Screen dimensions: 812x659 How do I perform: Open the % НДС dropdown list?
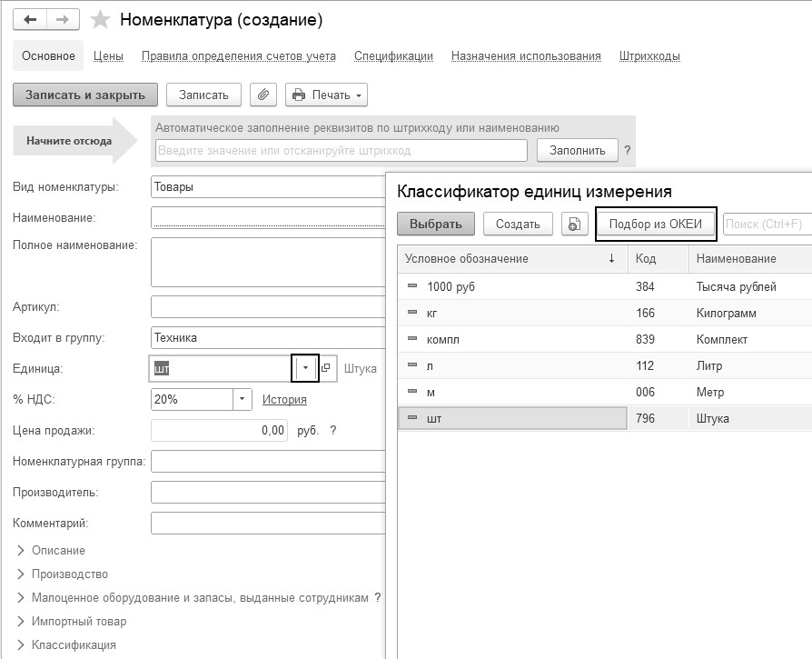[243, 399]
